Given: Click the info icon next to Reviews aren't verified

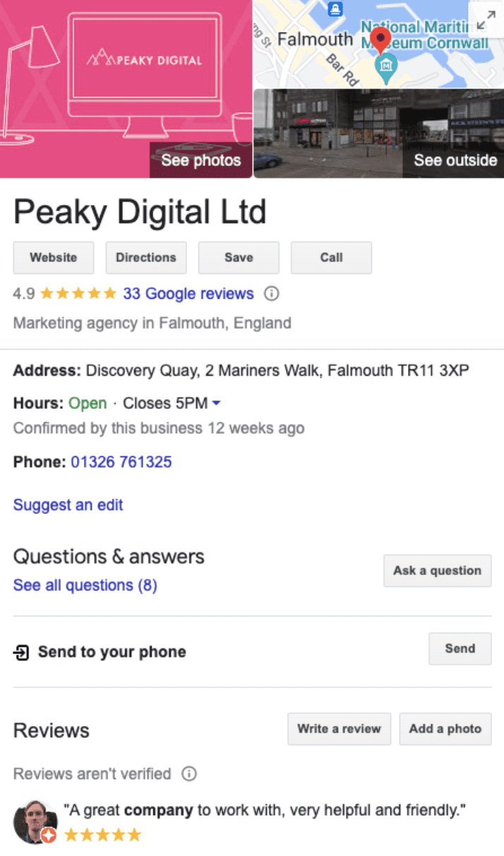Looking at the screenshot, I should coord(188,774).
